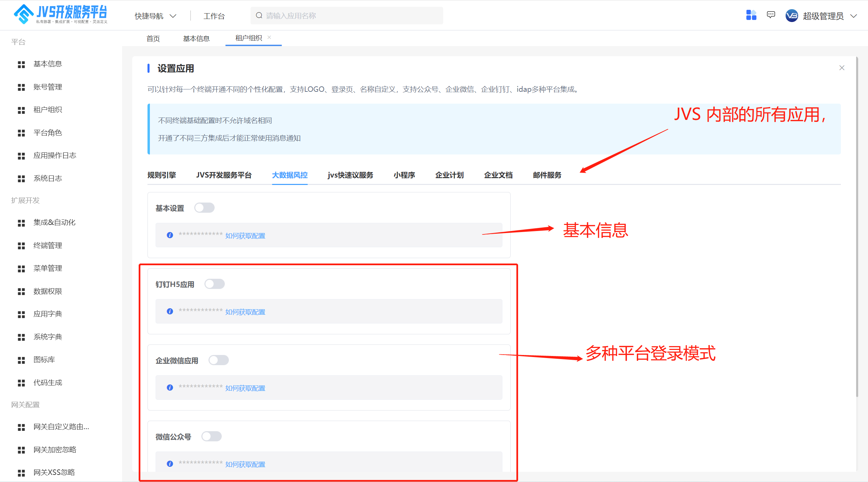Open 如何获取配置 link under 微信公众号
This screenshot has width=868, height=482.
coord(245,464)
